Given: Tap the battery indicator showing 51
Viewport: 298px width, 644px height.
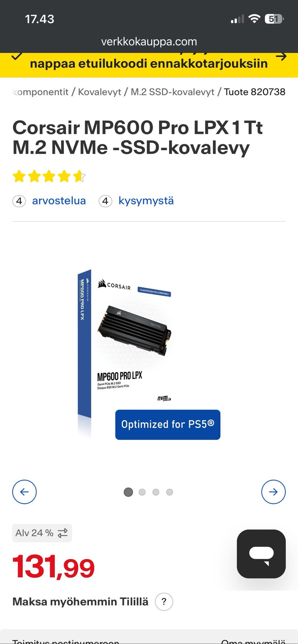Looking at the screenshot, I should pyautogui.click(x=274, y=19).
